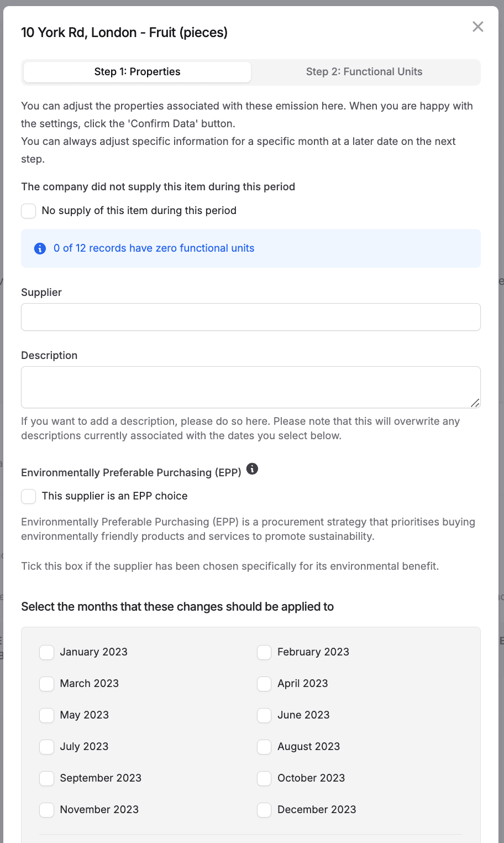Focus the Description text area
The image size is (504, 843).
pos(250,387)
